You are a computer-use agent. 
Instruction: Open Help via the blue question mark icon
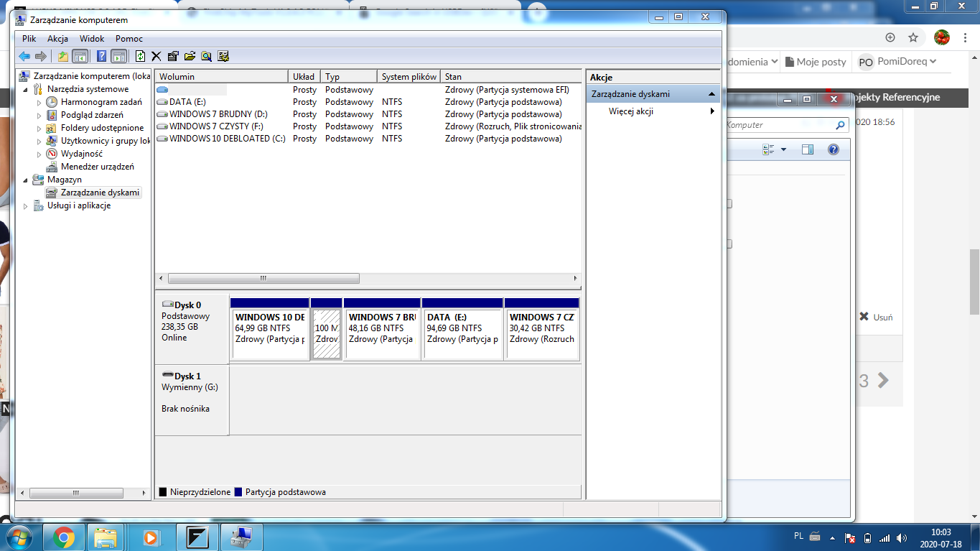[x=102, y=56]
